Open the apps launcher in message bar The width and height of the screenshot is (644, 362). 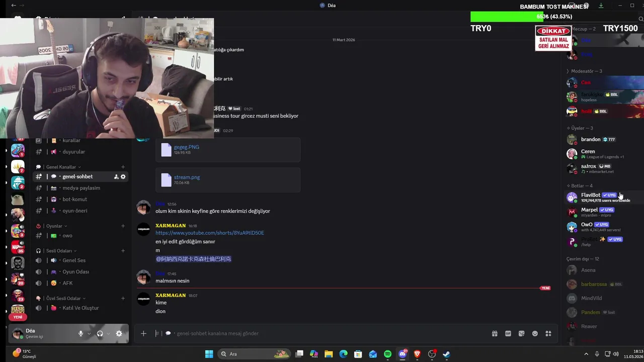(x=548, y=333)
